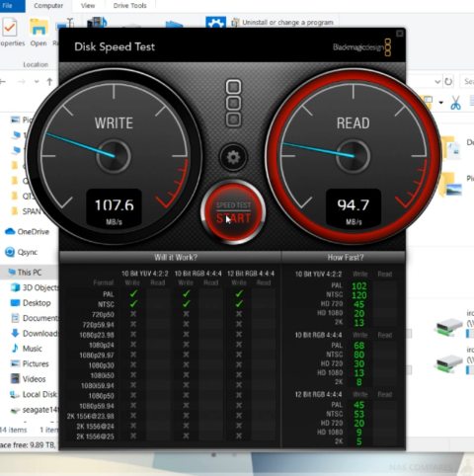Click the Properties icon in ribbon
Screen dimensions: 474x476
[x=9, y=28]
